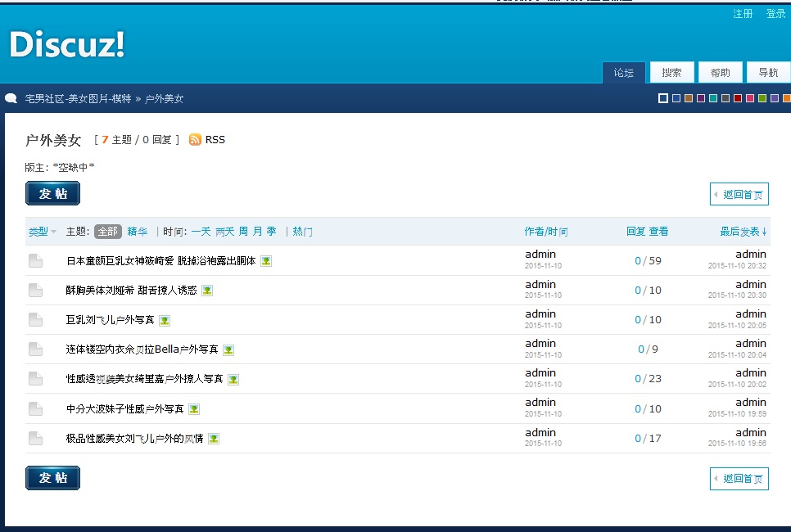The width and height of the screenshot is (791, 532).
Task: Choose the red theme color swatch
Action: coord(738,98)
